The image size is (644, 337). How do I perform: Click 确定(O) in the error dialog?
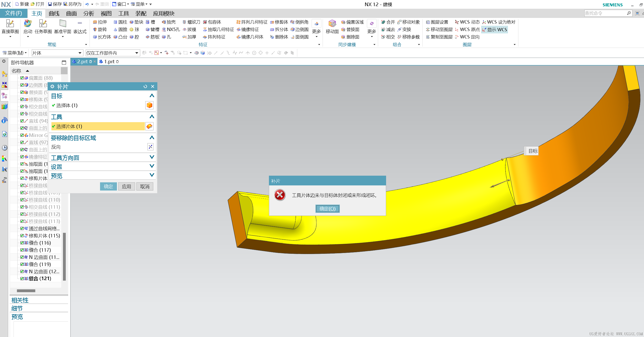click(327, 209)
